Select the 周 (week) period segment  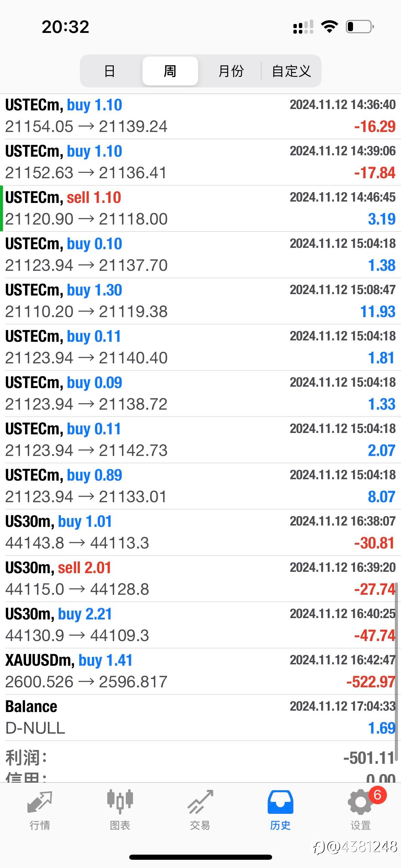click(x=170, y=71)
